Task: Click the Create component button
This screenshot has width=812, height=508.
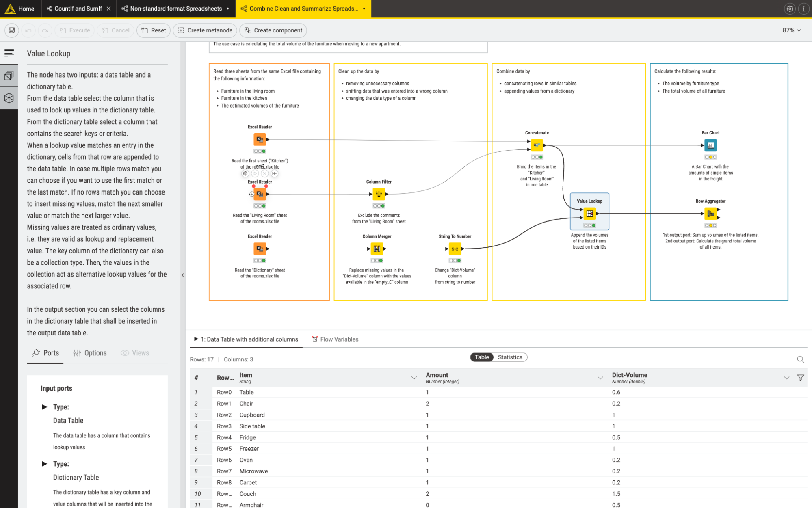Action: click(273, 30)
